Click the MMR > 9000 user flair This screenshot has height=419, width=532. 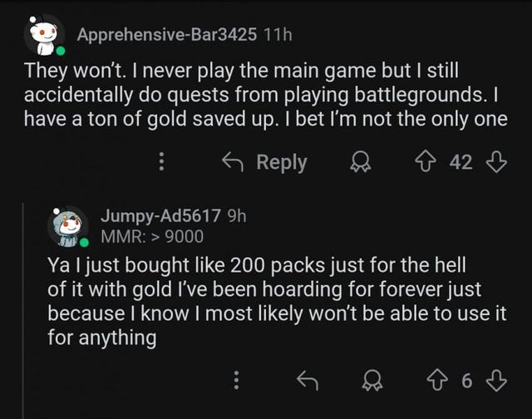[x=151, y=236]
